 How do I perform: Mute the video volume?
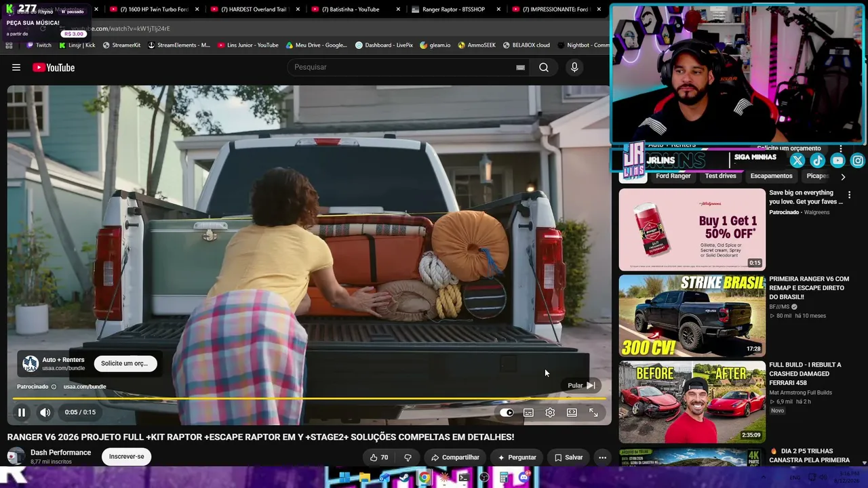[45, 412]
